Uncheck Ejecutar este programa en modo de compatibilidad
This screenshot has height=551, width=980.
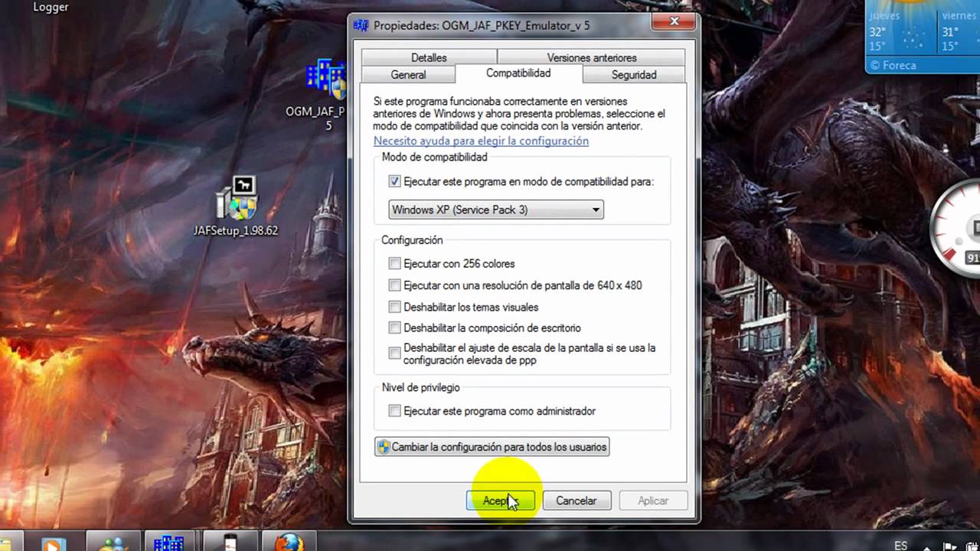[x=394, y=182]
